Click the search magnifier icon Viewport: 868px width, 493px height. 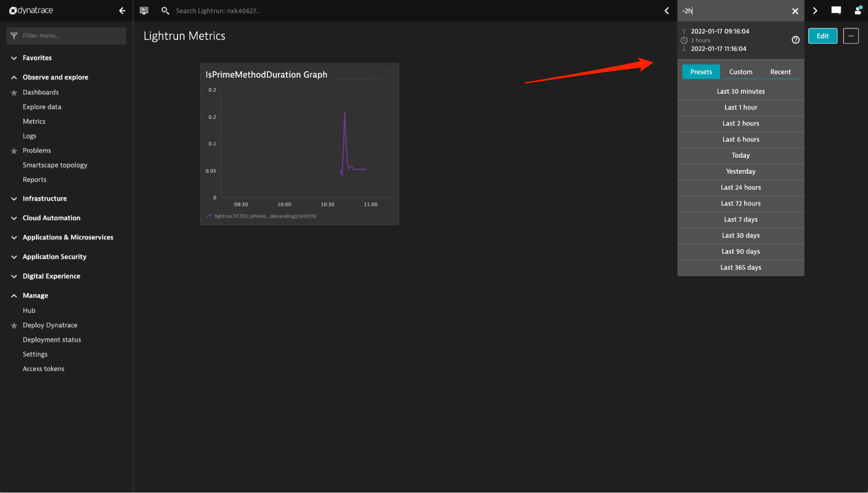coord(165,10)
